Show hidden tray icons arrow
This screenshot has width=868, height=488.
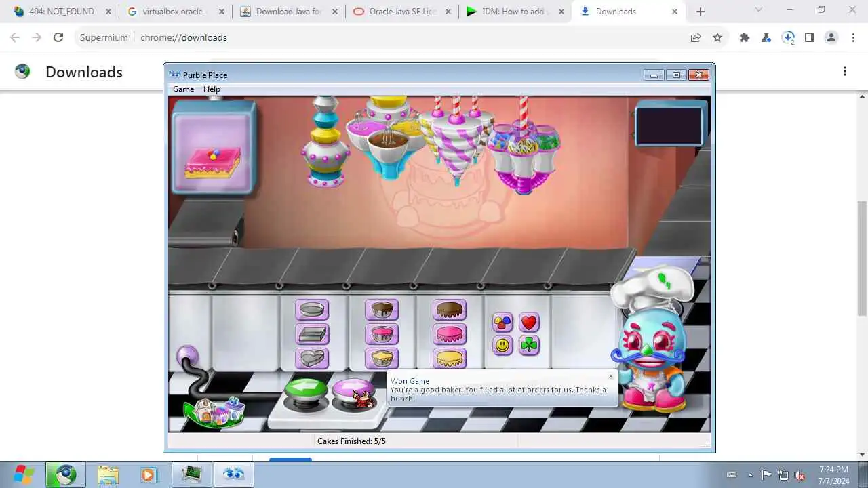coord(750,474)
